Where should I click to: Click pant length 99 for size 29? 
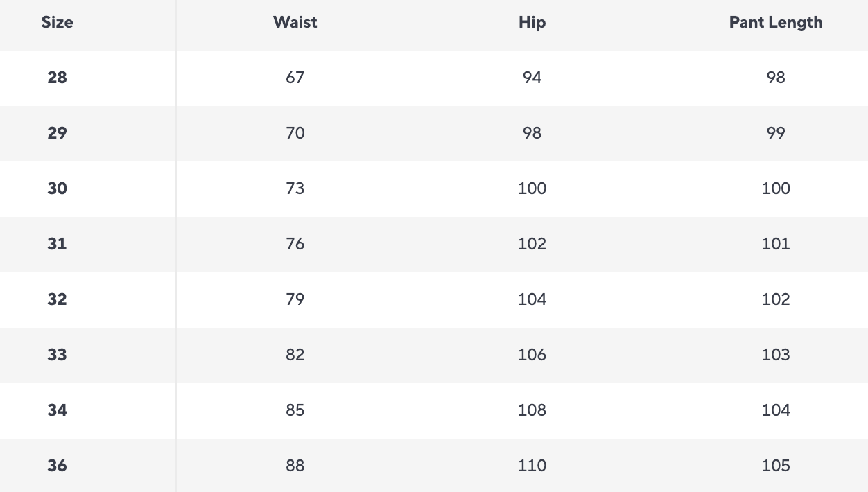tap(776, 133)
